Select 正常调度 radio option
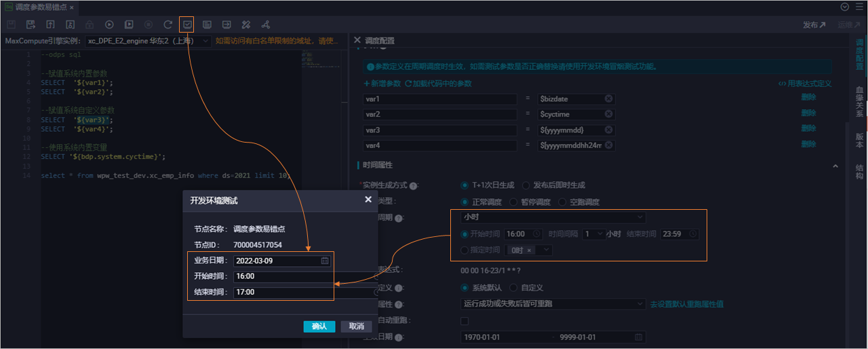The width and height of the screenshot is (868, 349). pyautogui.click(x=465, y=202)
